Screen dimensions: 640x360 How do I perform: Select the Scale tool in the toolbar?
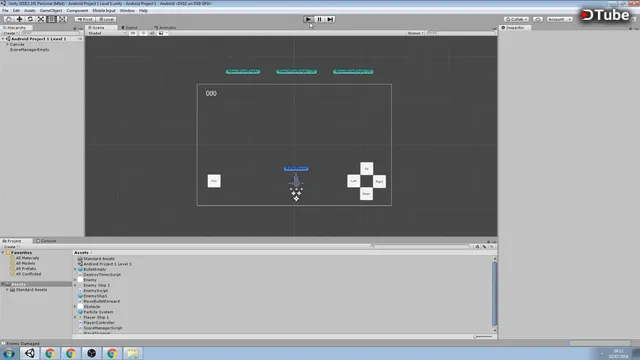click(x=41, y=19)
